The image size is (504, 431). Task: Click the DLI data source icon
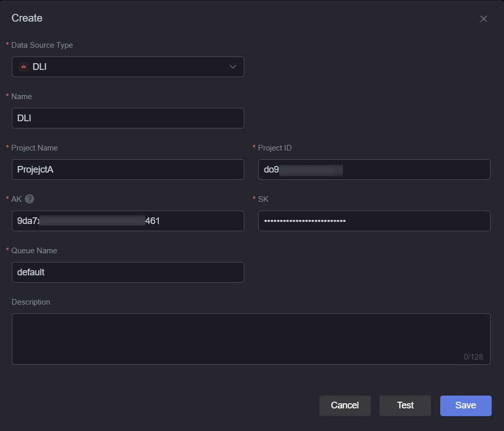pos(24,67)
